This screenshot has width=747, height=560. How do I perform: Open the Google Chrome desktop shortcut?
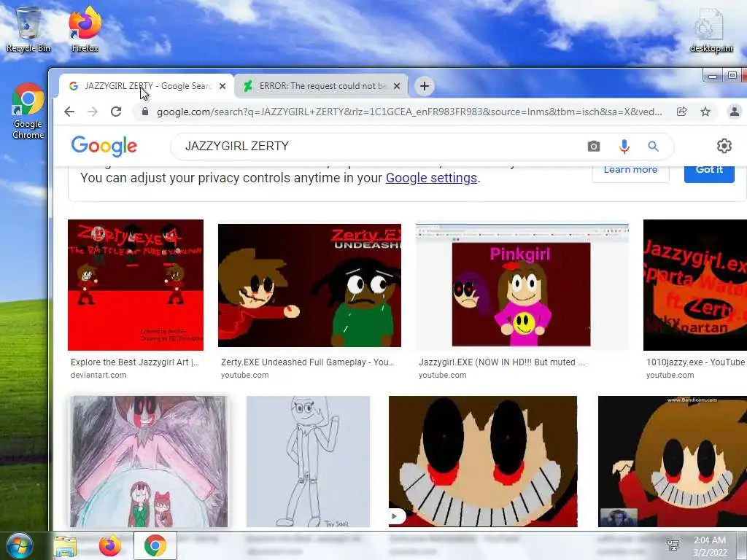click(28, 111)
